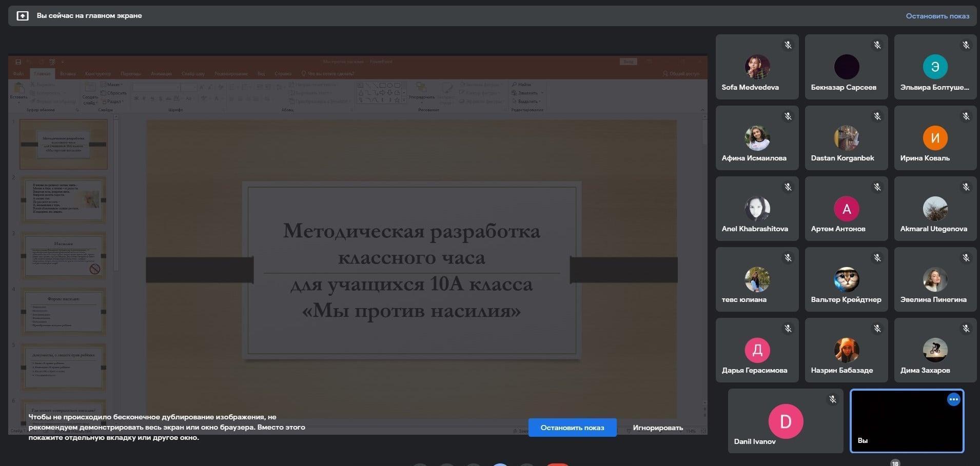Image resolution: width=980 pixels, height=466 pixels.
Task: Switch to the Вставка ribbon tab
Action: (68, 74)
